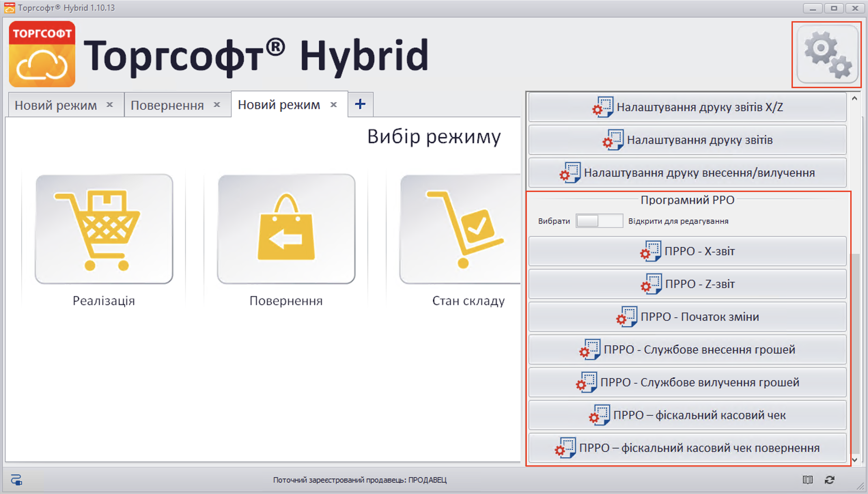Image resolution: width=868 pixels, height=494 pixels.
Task: Toggle the Вибрати / Відкрити для редагування switch
Action: coord(599,221)
